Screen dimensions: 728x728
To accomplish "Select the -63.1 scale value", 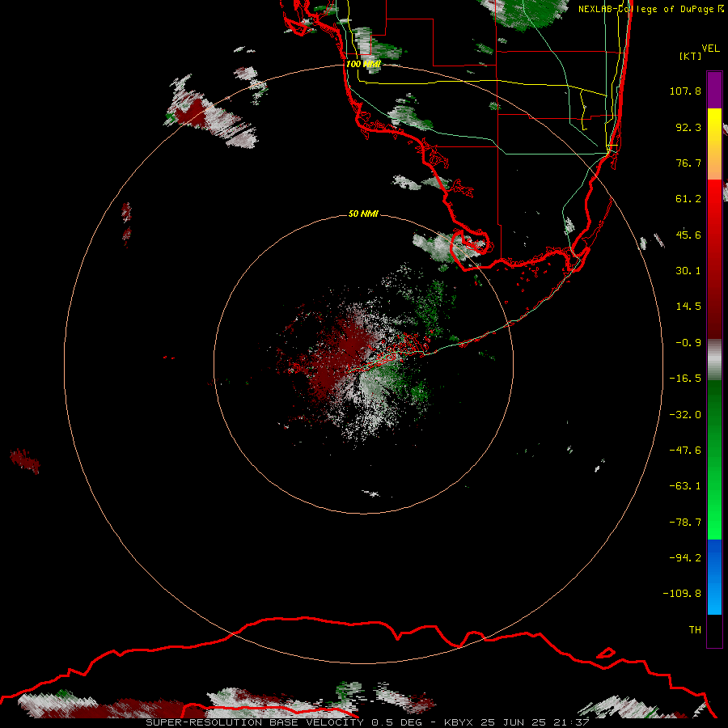I will tap(685, 486).
